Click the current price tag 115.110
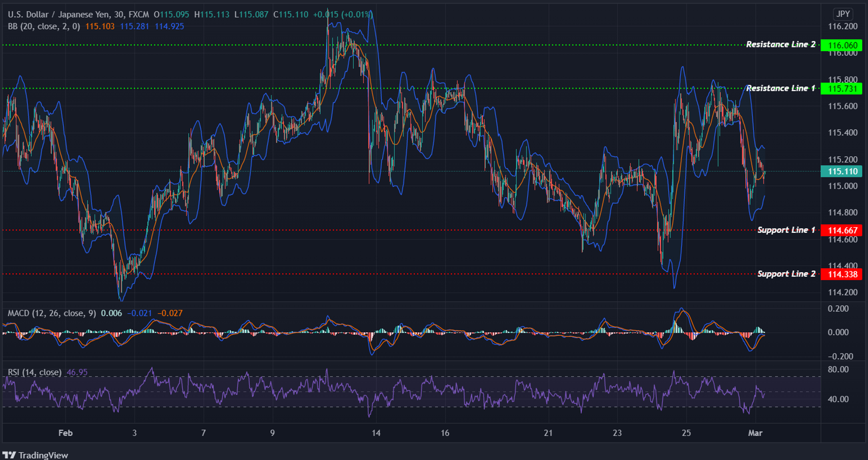The height and width of the screenshot is (460, 868). point(841,171)
